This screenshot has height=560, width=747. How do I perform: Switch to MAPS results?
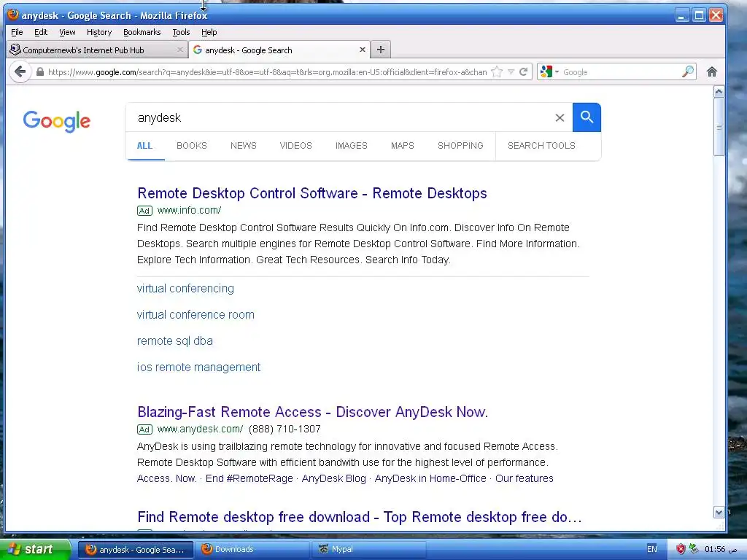403,146
